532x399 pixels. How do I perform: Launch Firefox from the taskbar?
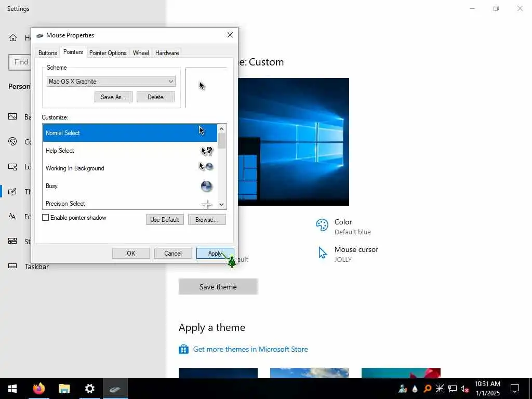(x=38, y=389)
